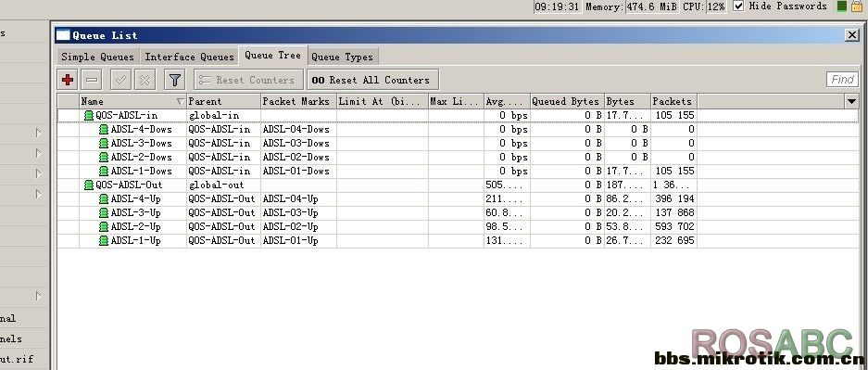Click the Parent column header
The height and width of the screenshot is (370, 868).
click(223, 101)
